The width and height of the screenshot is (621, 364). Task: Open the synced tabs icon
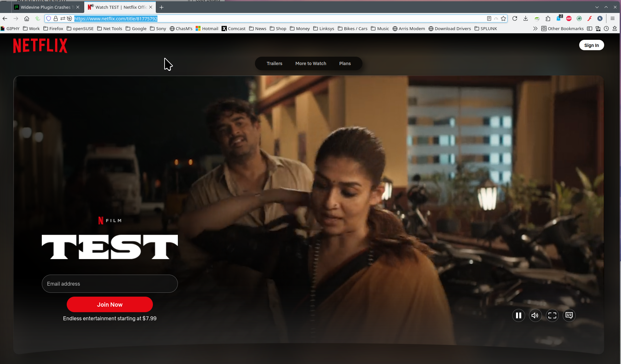(x=598, y=28)
